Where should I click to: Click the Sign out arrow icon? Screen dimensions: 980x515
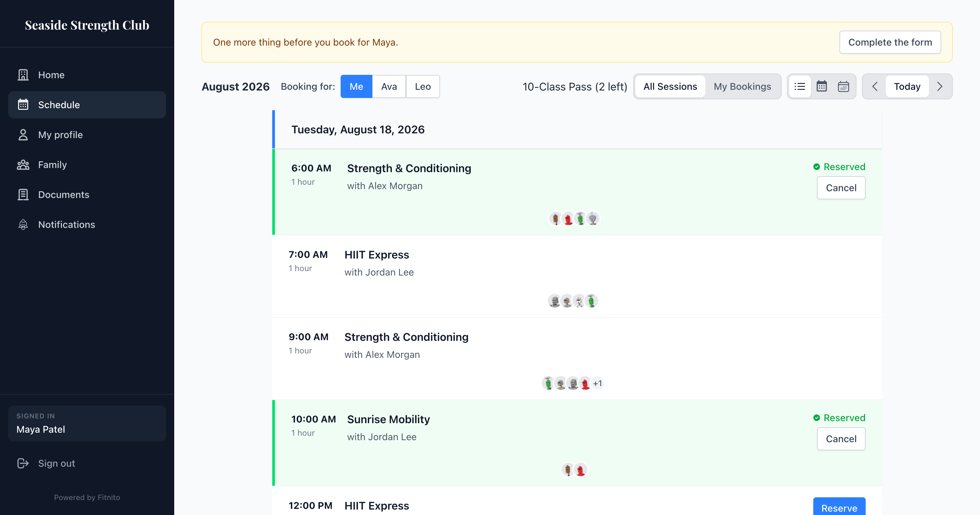(x=23, y=463)
